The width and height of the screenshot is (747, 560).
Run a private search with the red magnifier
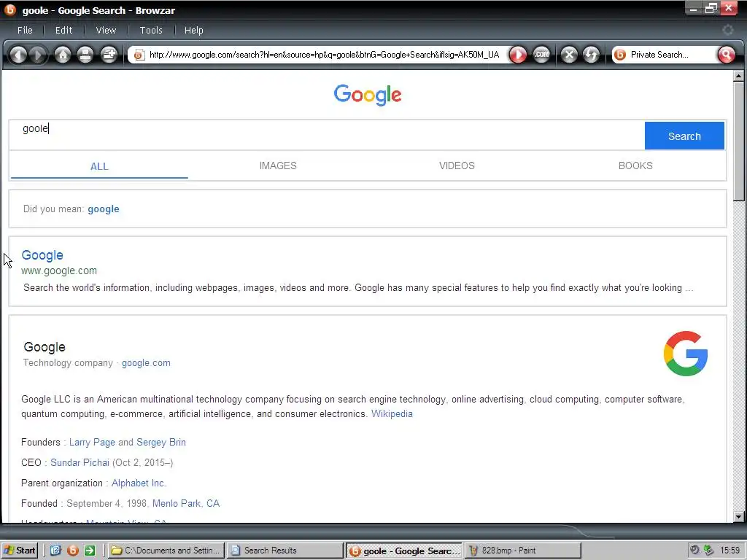pyautogui.click(x=726, y=55)
